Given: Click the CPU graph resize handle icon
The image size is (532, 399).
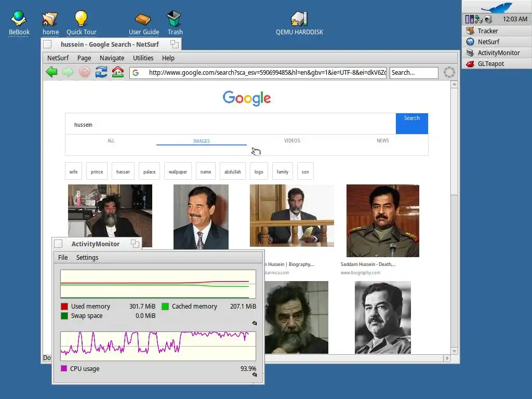Looking at the screenshot, I should coord(255,375).
